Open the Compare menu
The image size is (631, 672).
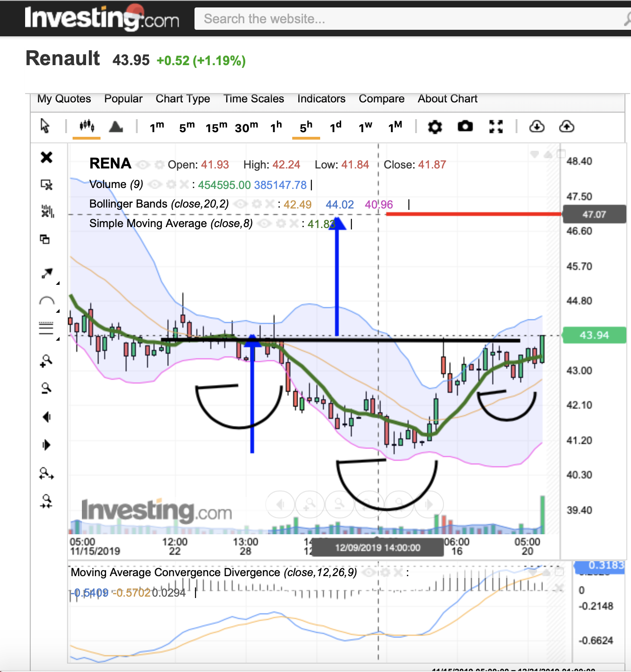pos(382,99)
